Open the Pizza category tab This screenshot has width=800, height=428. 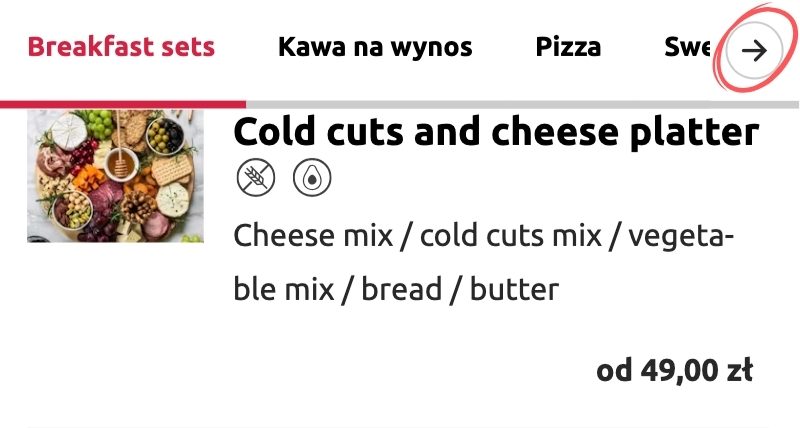point(568,47)
